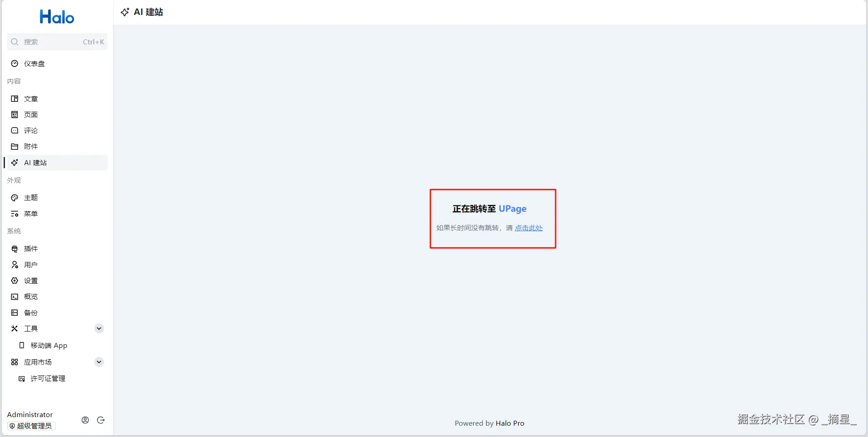Click the 许可证管理 license icon
This screenshot has height=437, width=868.
click(x=21, y=379)
